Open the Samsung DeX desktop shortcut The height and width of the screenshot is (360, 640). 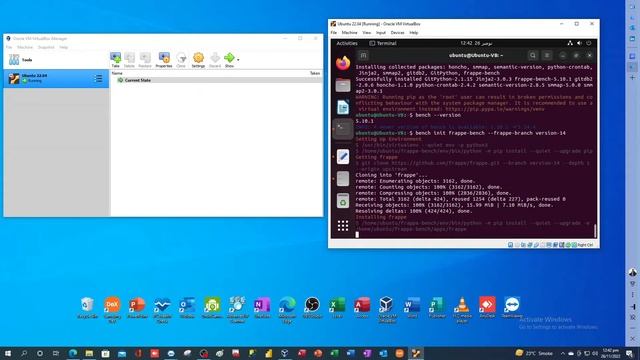(112, 310)
